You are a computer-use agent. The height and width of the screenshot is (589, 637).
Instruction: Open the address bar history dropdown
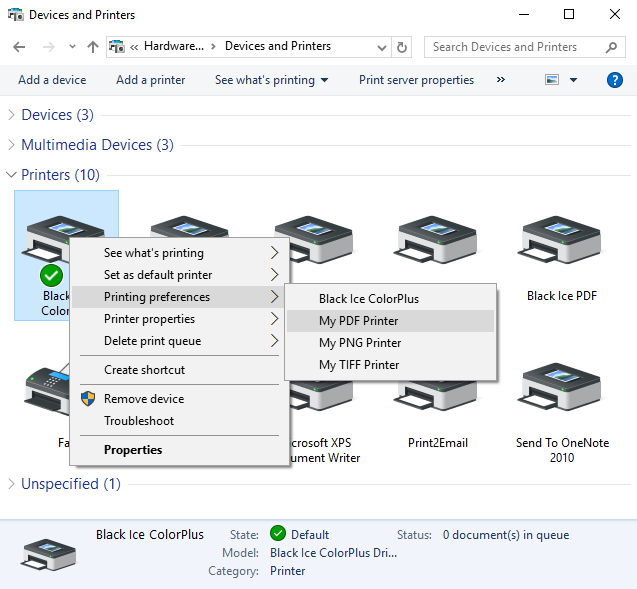tap(382, 47)
